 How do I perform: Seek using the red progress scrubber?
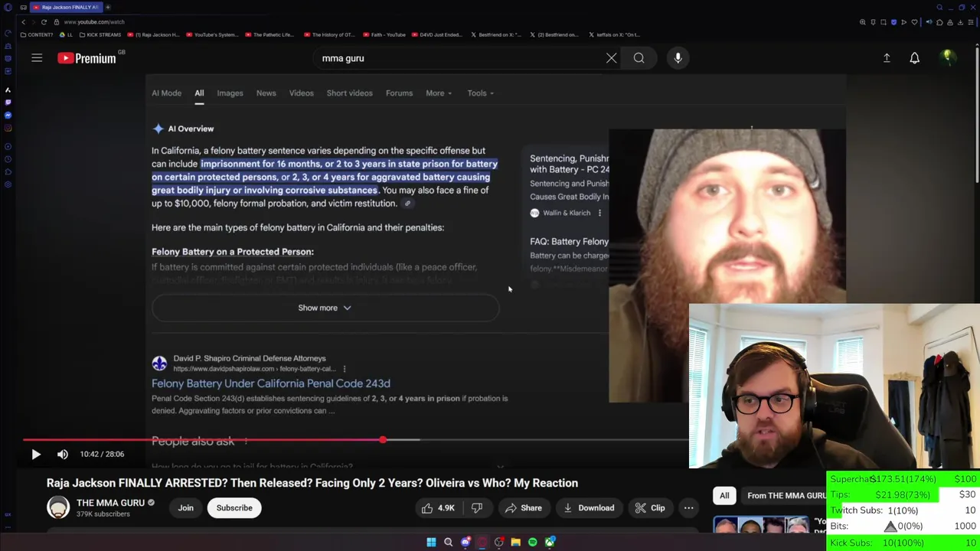(x=383, y=440)
